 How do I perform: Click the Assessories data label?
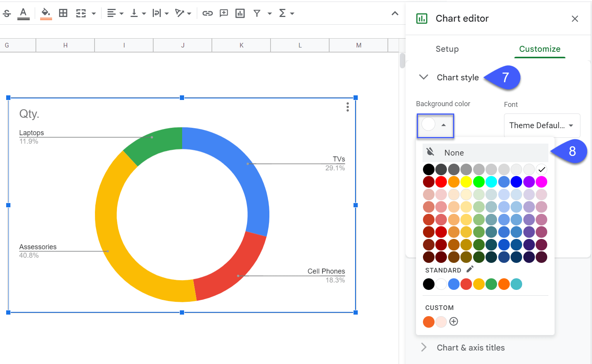tap(38, 247)
